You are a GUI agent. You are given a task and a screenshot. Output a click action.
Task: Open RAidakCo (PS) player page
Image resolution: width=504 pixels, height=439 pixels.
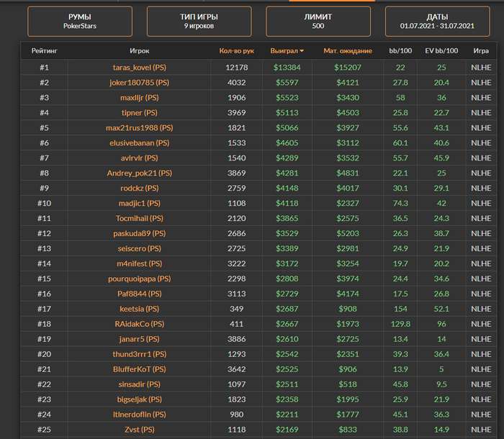pos(139,324)
